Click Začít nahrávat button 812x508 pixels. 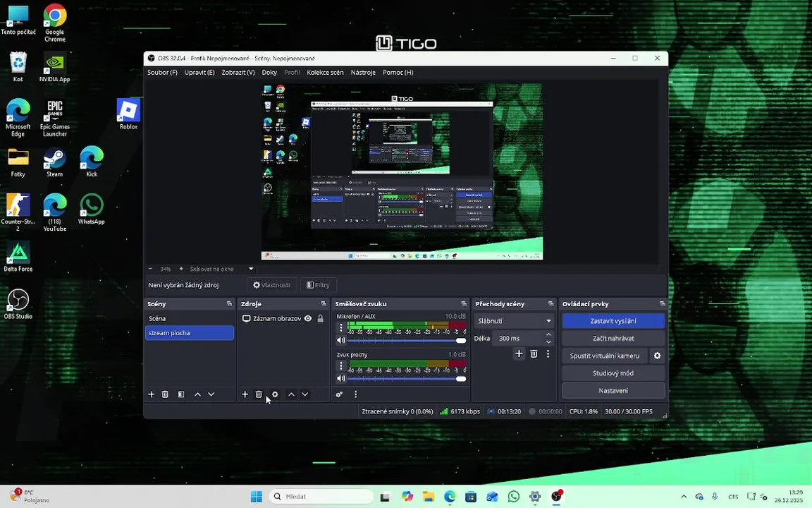[613, 339]
